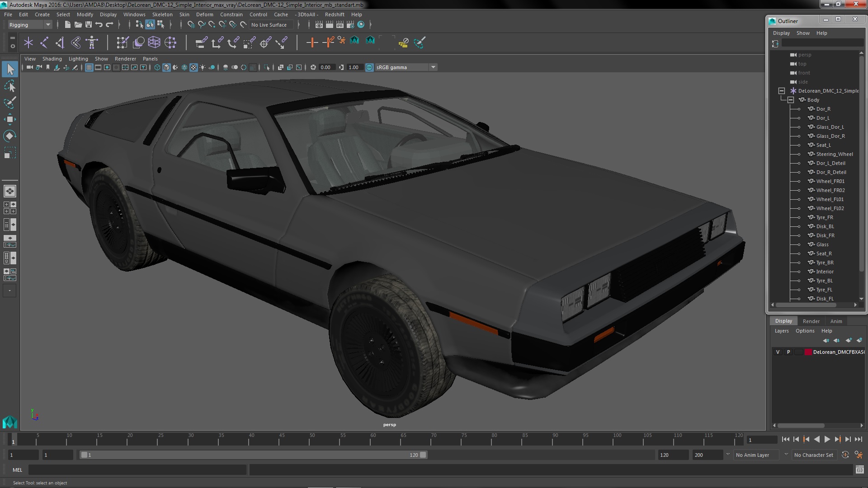Open the No Character Set dropdown
The image size is (868, 488).
(x=815, y=455)
